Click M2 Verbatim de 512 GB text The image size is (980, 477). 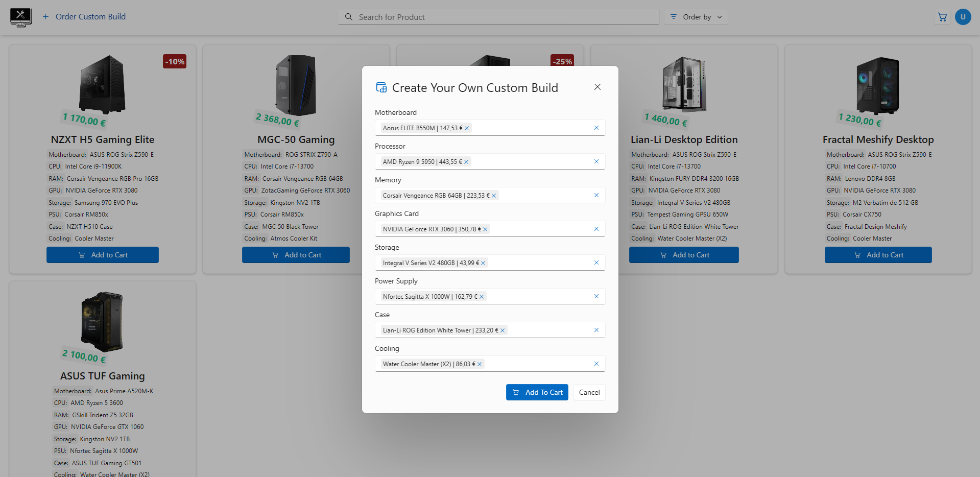click(886, 203)
